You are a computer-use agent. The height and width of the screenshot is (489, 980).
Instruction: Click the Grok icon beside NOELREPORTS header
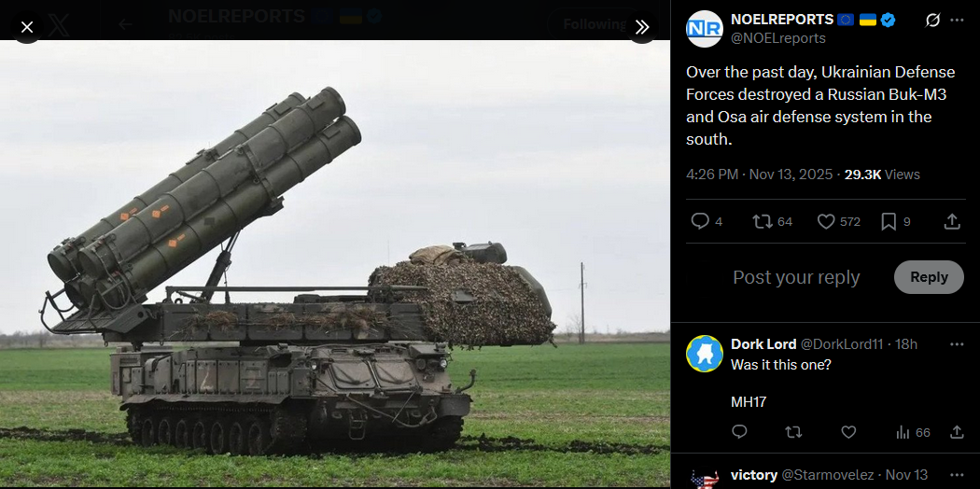pos(931,21)
